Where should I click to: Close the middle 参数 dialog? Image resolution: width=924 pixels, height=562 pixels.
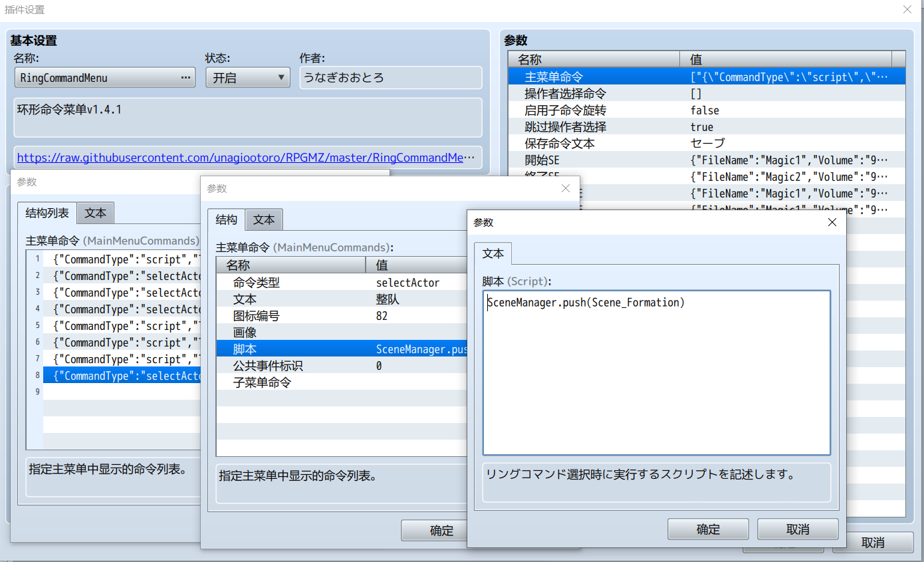click(x=566, y=188)
